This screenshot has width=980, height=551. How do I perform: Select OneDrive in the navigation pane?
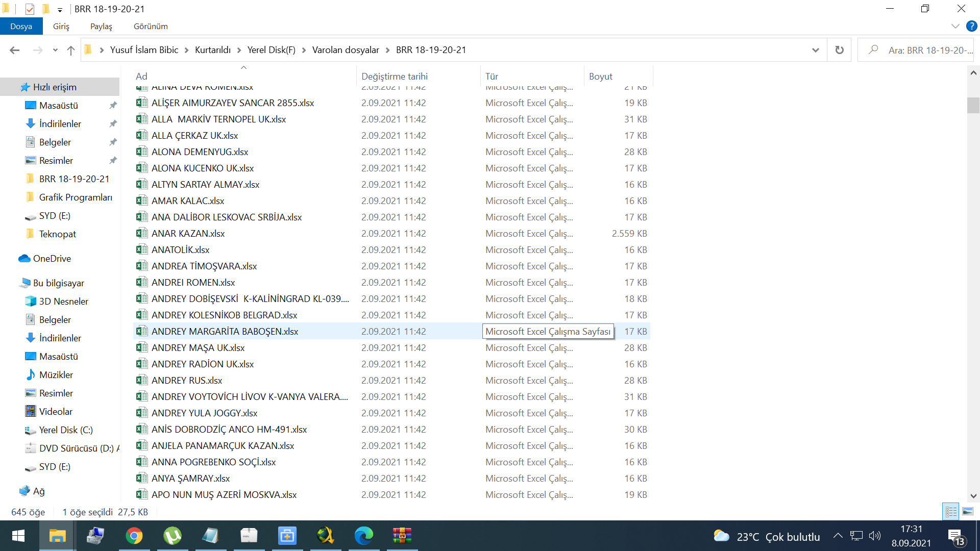(52, 258)
